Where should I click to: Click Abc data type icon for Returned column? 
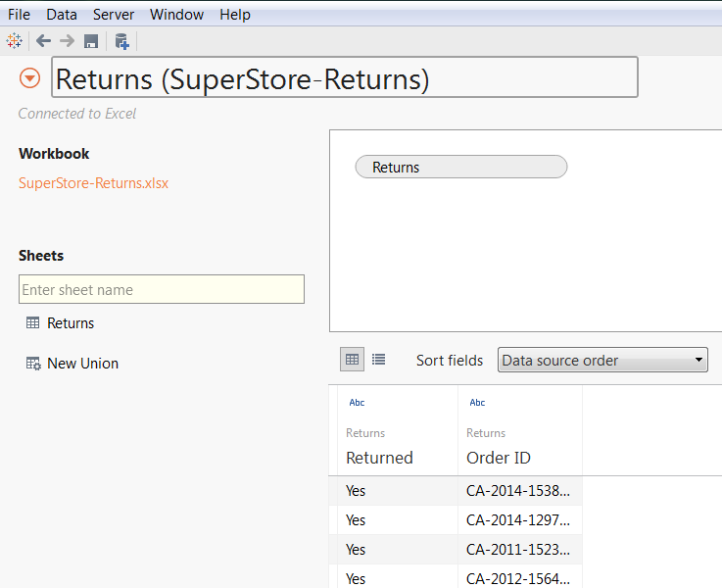click(x=357, y=403)
